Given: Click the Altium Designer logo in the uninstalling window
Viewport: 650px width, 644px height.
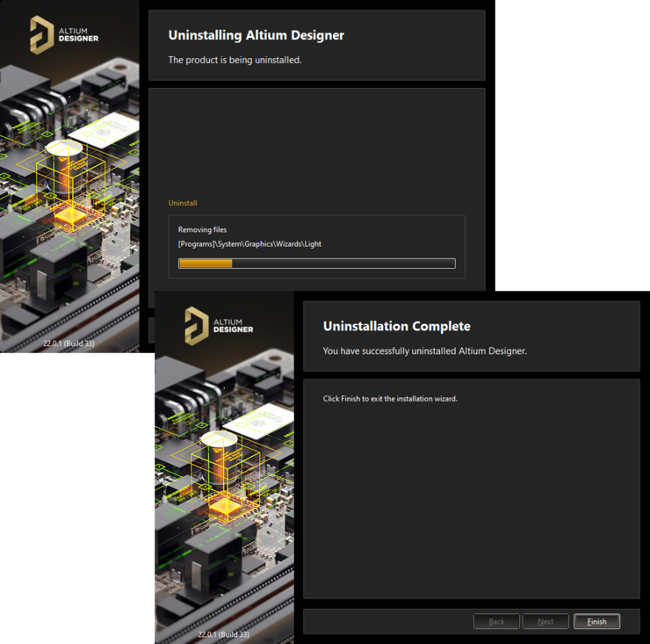Looking at the screenshot, I should tap(64, 35).
